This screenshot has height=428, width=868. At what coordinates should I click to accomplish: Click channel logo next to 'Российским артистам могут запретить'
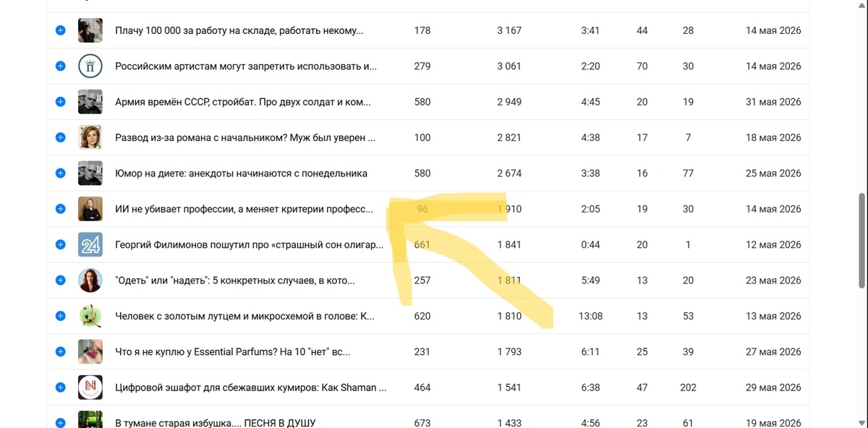click(x=90, y=66)
